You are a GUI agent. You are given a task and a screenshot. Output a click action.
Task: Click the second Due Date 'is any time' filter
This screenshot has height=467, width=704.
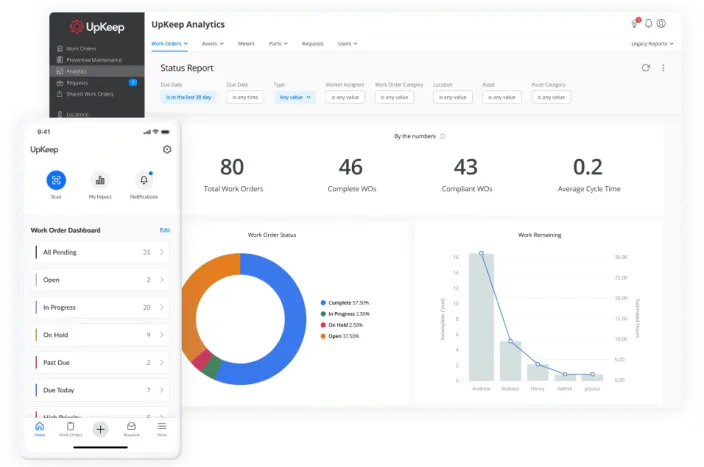[245, 97]
